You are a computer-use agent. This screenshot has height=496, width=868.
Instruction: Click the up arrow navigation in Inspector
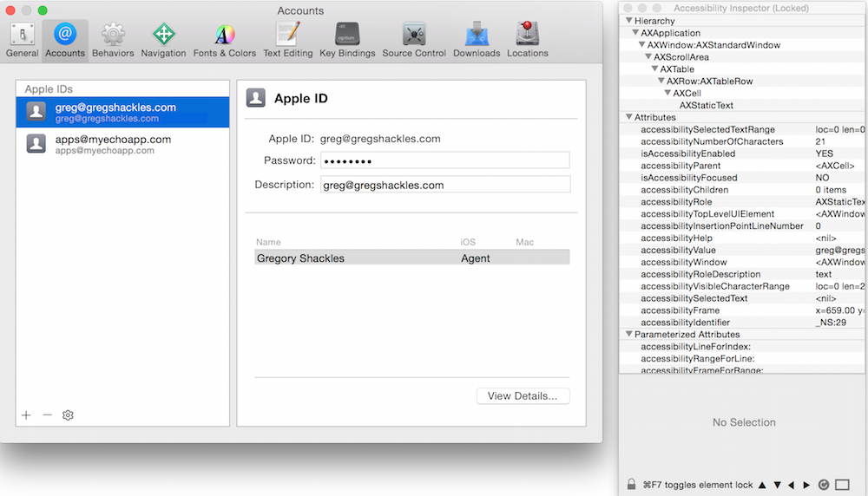(x=762, y=485)
